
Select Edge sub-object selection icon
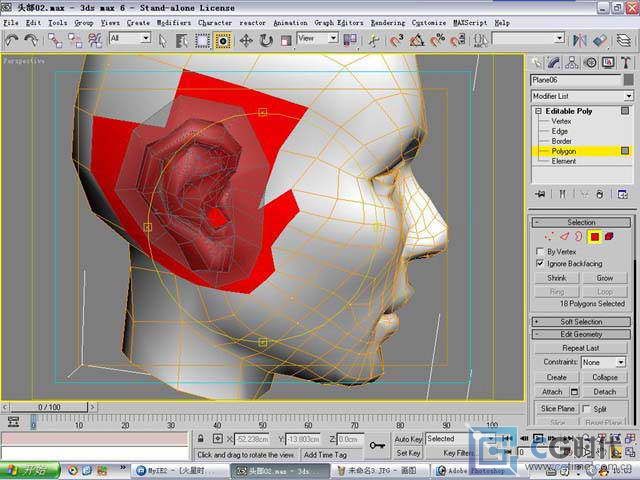coord(564,236)
